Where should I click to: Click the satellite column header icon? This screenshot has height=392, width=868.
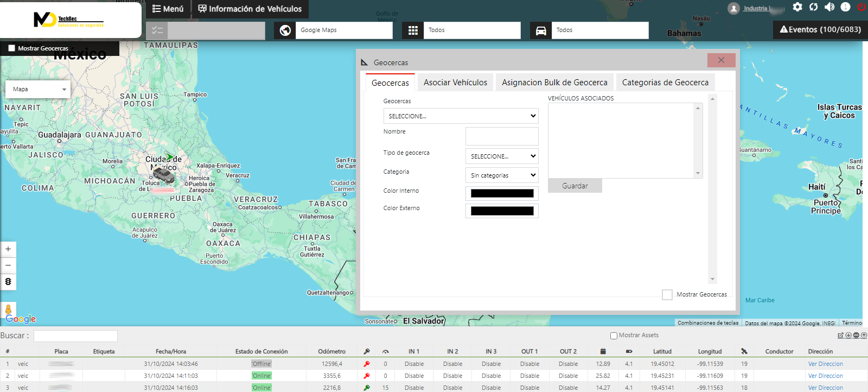[744, 351]
